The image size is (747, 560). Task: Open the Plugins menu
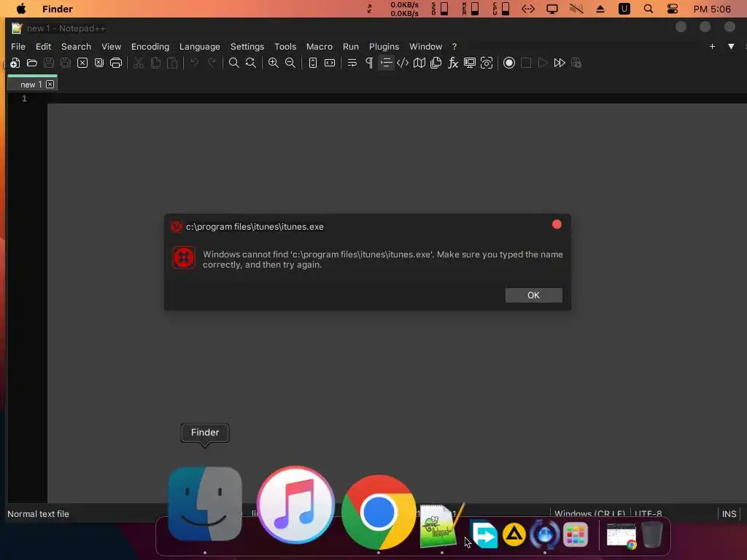tap(384, 47)
